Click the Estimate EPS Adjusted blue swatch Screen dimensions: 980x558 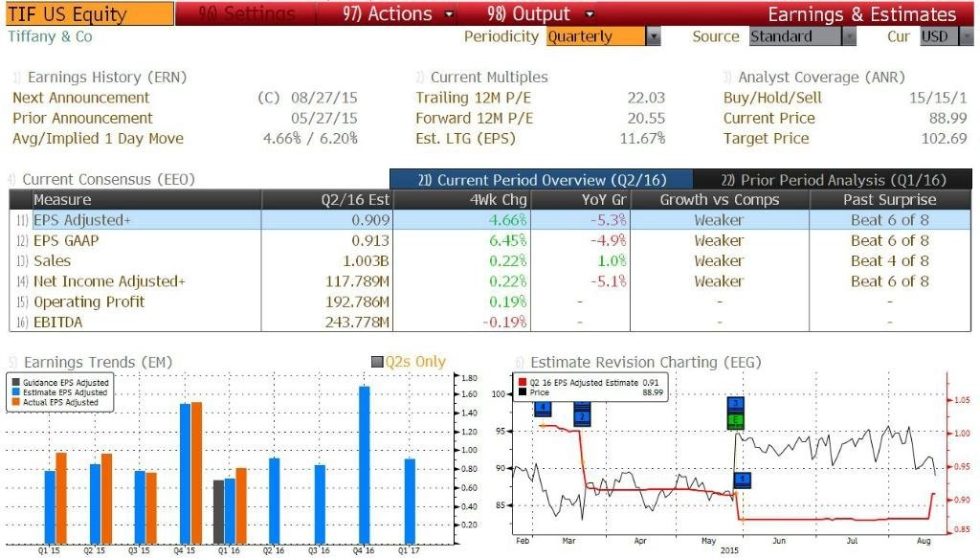click(x=15, y=392)
